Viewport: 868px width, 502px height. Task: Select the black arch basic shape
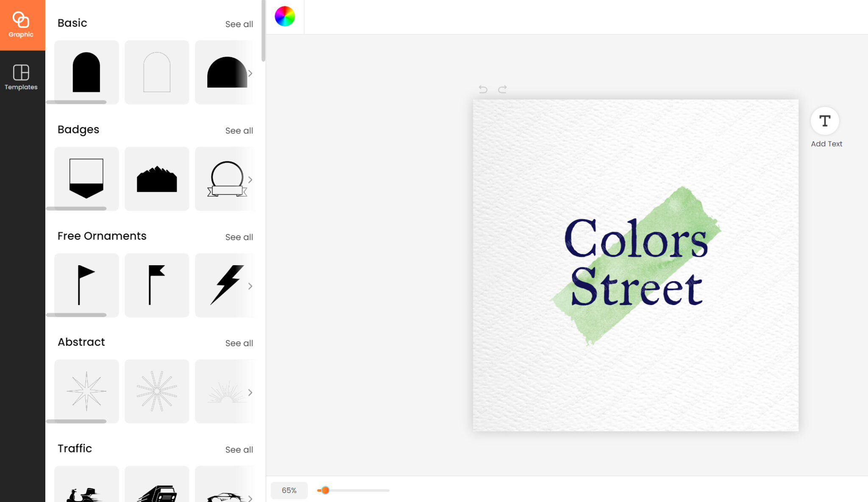coord(86,72)
